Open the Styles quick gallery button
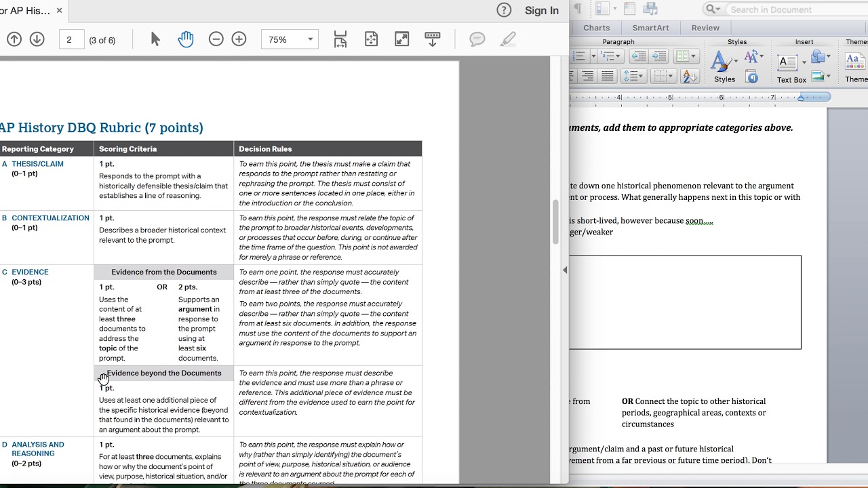The width and height of the screenshot is (868, 488). click(x=724, y=67)
